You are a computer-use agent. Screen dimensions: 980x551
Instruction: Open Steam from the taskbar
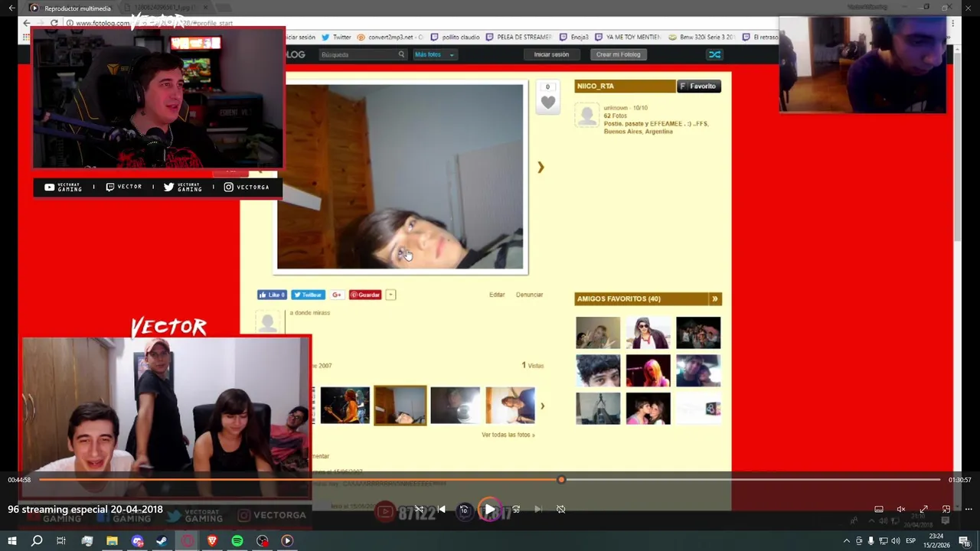click(x=162, y=541)
